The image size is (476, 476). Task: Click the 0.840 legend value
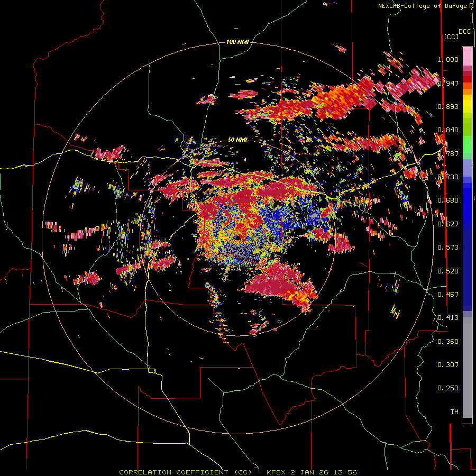tap(448, 130)
